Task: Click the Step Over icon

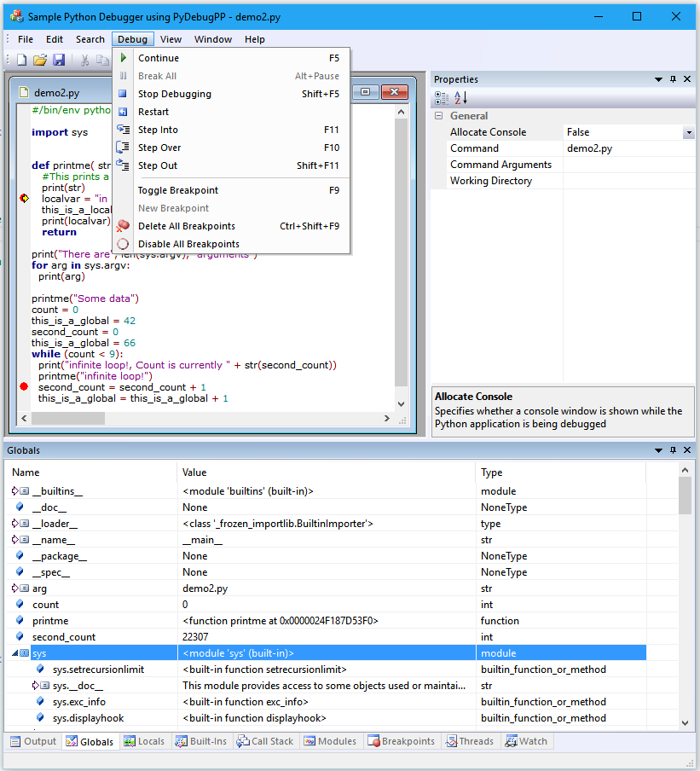Action: click(123, 148)
